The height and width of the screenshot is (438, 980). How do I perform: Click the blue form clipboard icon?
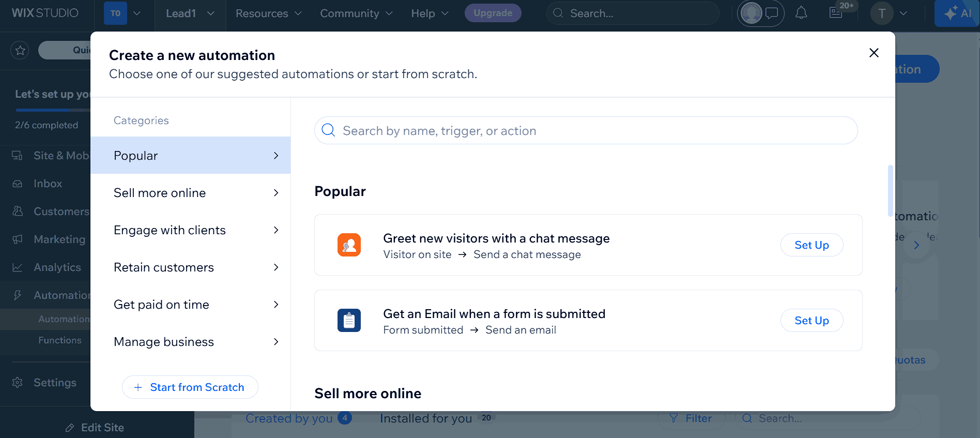click(349, 321)
